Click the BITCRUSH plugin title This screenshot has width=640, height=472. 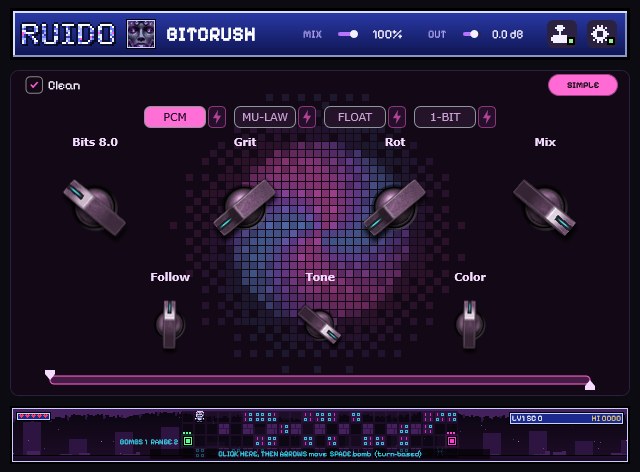point(211,34)
